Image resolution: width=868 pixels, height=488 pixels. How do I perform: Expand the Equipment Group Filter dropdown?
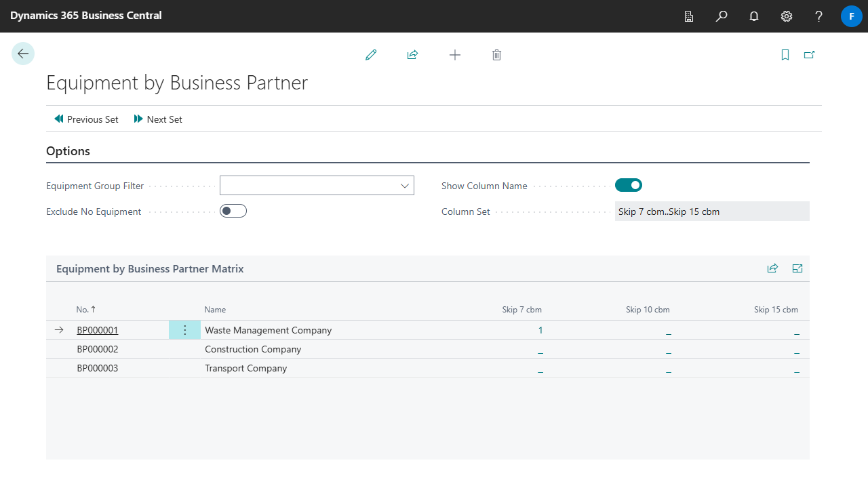tap(405, 186)
